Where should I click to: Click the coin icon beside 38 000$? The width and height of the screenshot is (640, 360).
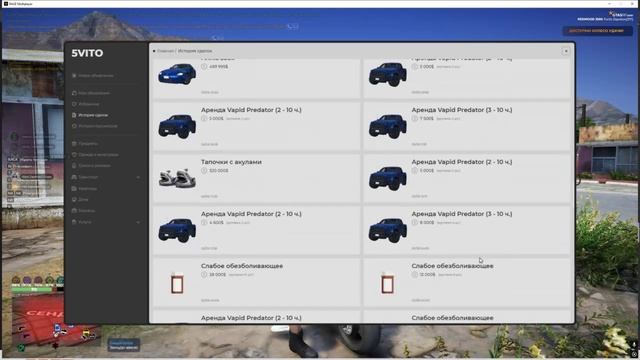(x=204, y=275)
